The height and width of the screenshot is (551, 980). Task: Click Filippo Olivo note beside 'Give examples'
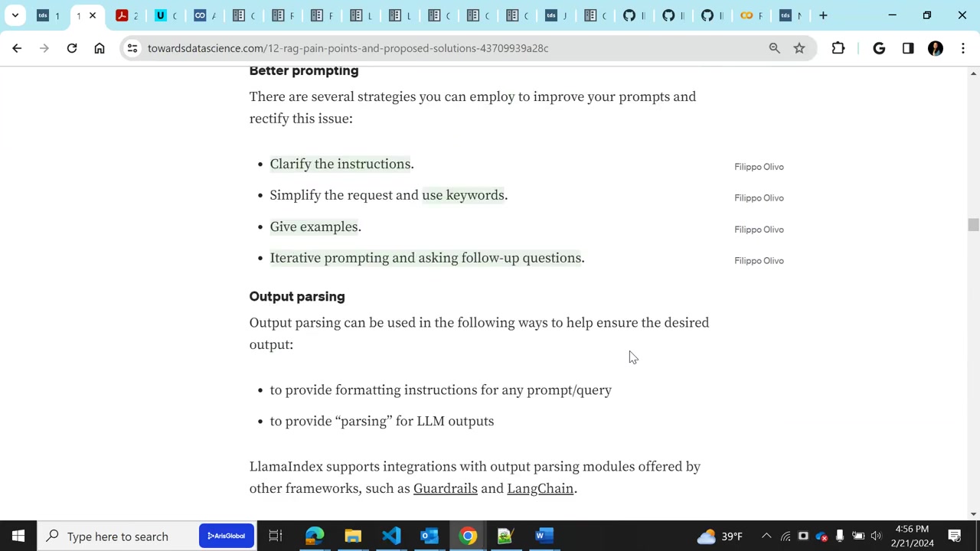(759, 230)
